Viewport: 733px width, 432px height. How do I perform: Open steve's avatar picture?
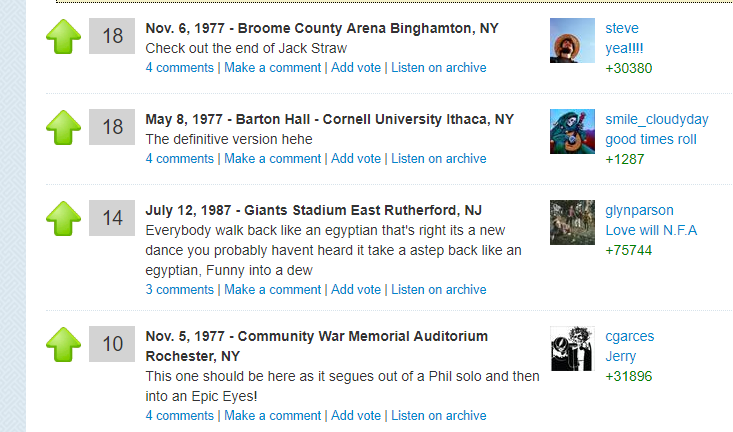(572, 41)
